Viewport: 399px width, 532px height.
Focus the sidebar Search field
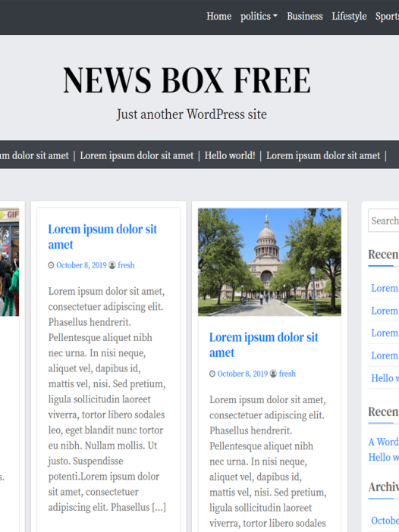coord(383,221)
